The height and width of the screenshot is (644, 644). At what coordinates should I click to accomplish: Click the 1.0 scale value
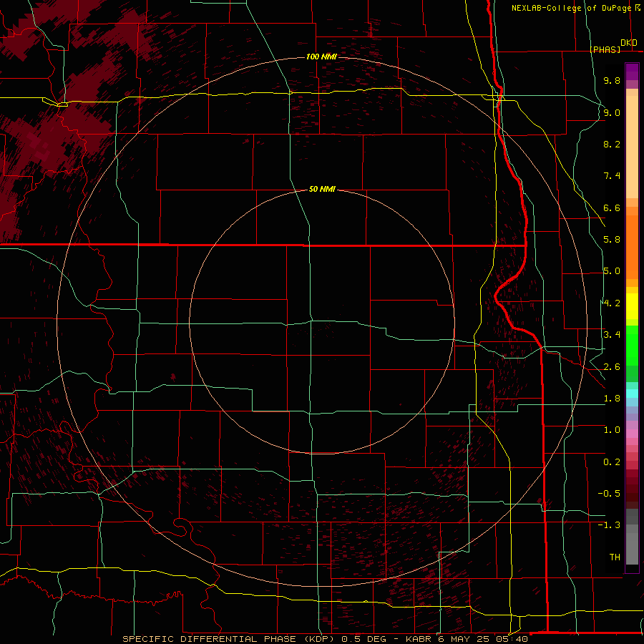612,430
